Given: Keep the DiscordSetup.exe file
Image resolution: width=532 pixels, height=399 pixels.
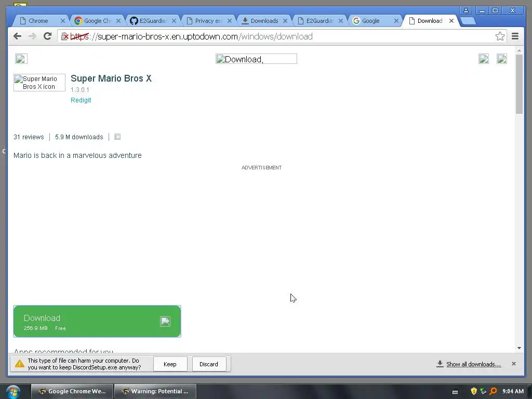Looking at the screenshot, I should coord(170,364).
